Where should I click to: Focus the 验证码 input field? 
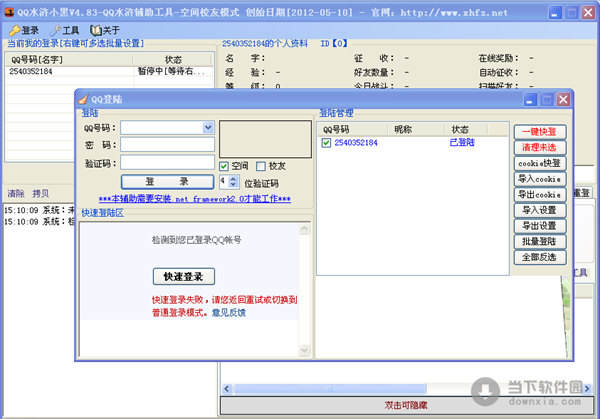coord(168,163)
